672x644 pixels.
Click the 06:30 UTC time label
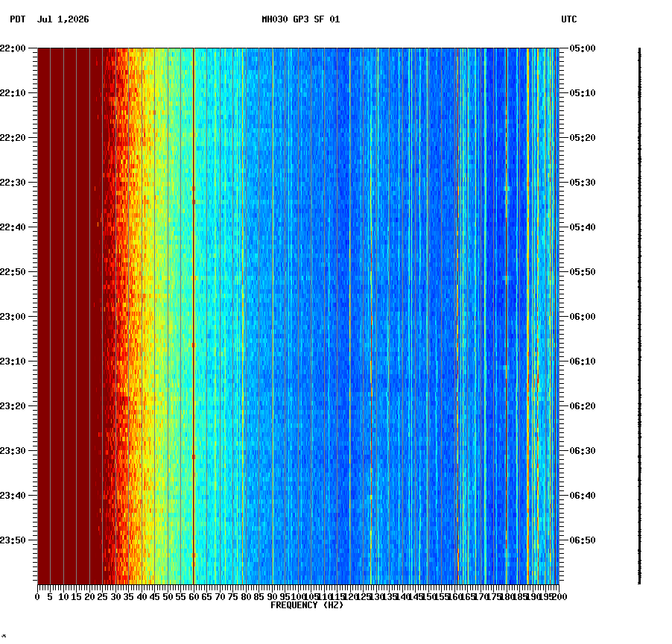(x=583, y=451)
